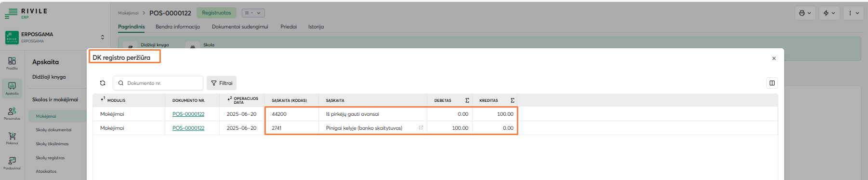Expand the lightning actions dropdown
868x180 pixels.
829,13
